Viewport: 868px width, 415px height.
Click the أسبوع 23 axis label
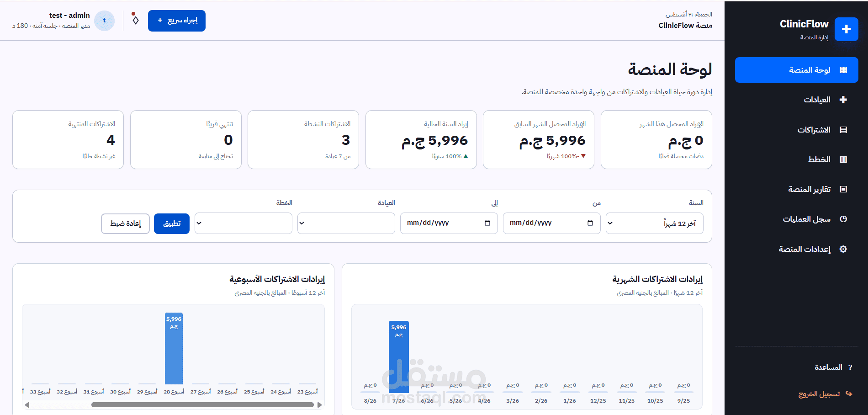click(307, 392)
